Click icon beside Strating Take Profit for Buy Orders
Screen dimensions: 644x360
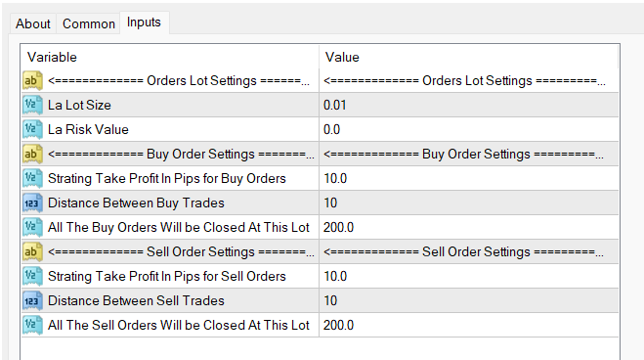tap(32, 178)
